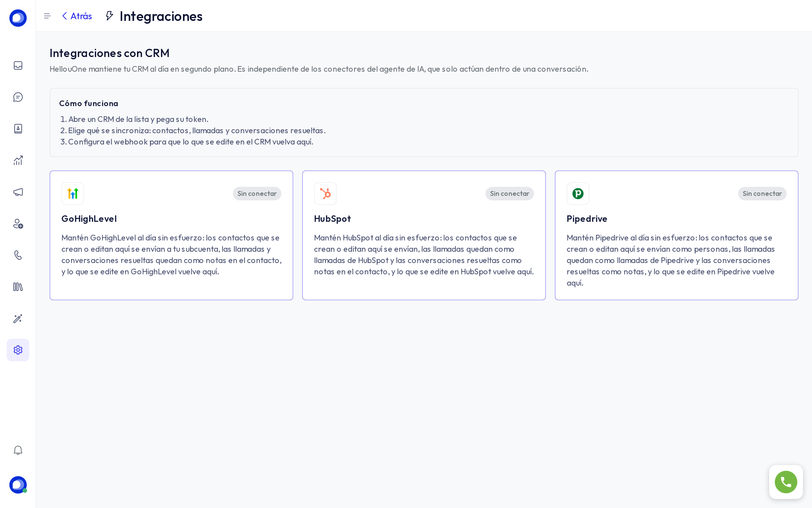This screenshot has width=812, height=508.
Task: Click the HellouOne logo at top of sidebar
Action: click(x=18, y=18)
